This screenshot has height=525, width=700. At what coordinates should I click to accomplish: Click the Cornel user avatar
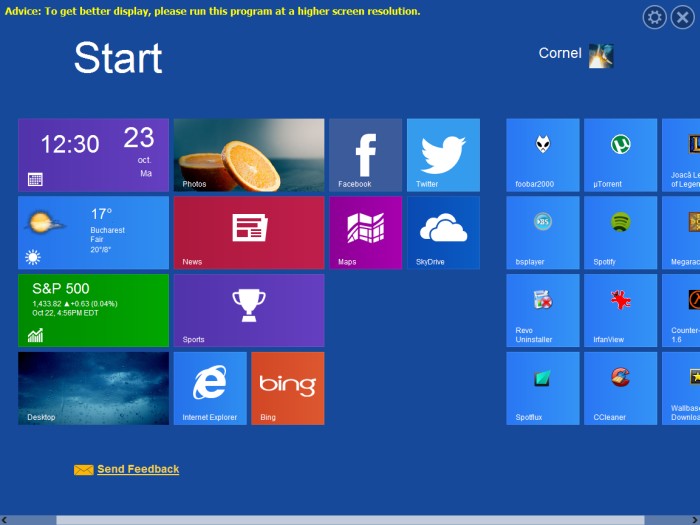[601, 56]
